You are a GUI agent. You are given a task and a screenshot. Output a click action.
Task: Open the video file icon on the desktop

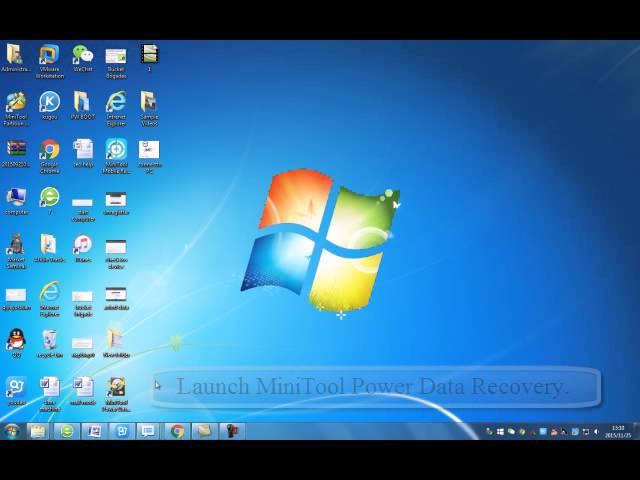[x=149, y=55]
